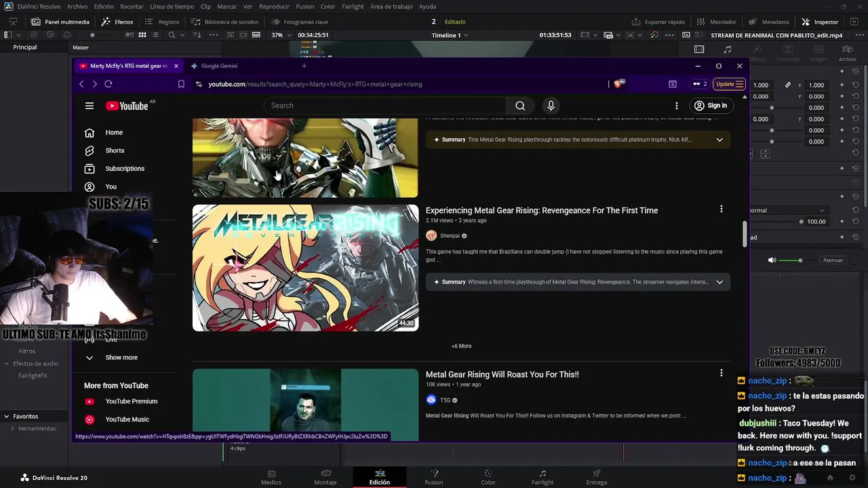Select the Video tab icon in Inspector

(x=699, y=49)
